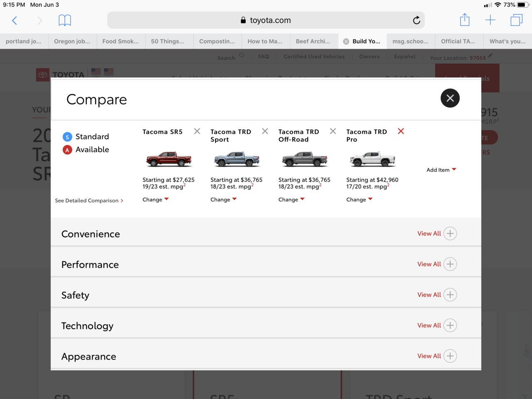Open Change dropdown under Tacoma SR5
Viewport: 532px width, 399px height.
pos(155,199)
